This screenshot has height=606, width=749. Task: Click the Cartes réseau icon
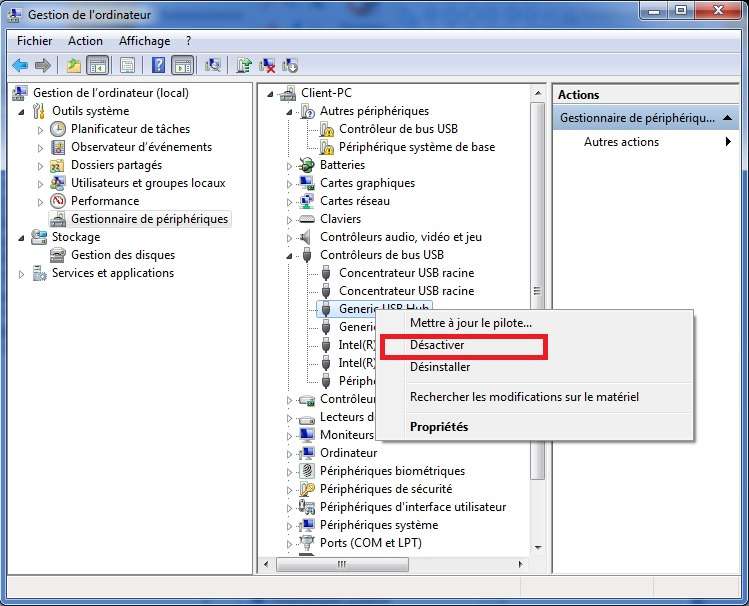(306, 201)
